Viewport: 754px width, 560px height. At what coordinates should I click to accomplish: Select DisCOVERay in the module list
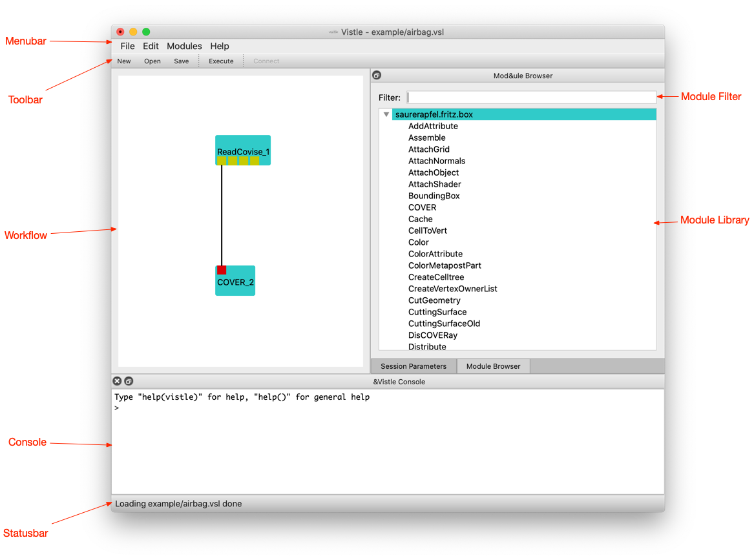[433, 335]
